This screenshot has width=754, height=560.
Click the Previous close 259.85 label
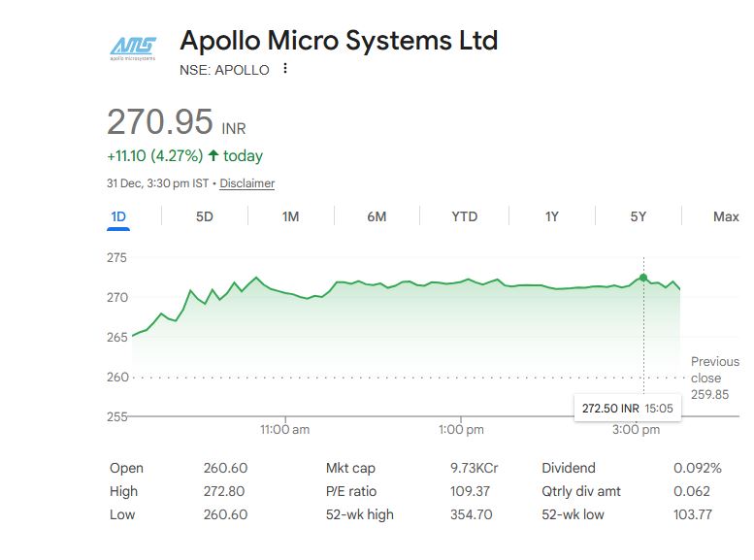tap(714, 378)
